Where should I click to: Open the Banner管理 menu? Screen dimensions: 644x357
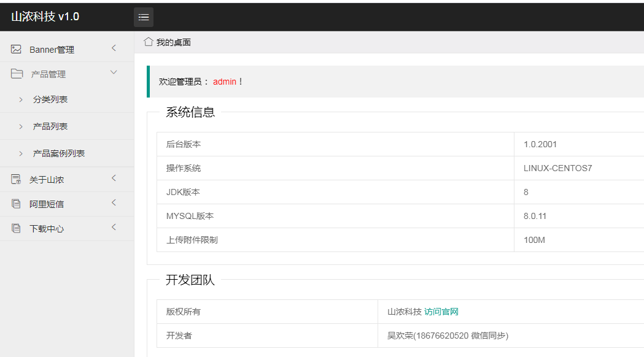point(67,50)
